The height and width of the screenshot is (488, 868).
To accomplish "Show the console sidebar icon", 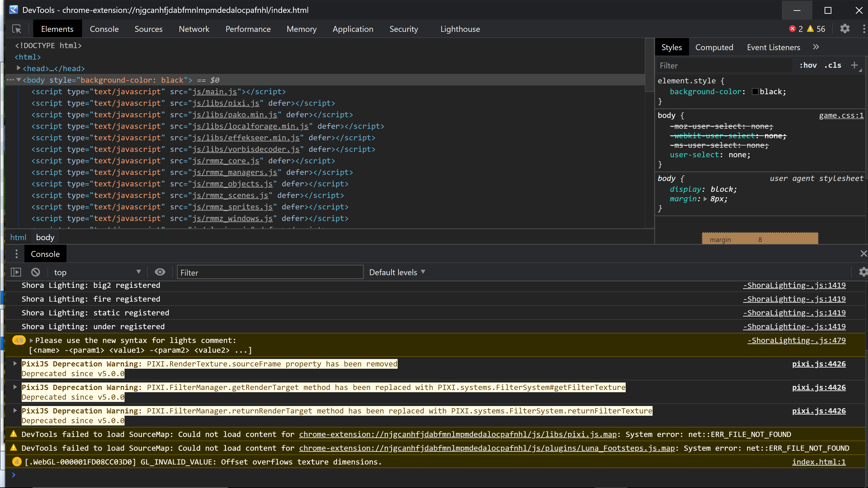I will 16,272.
